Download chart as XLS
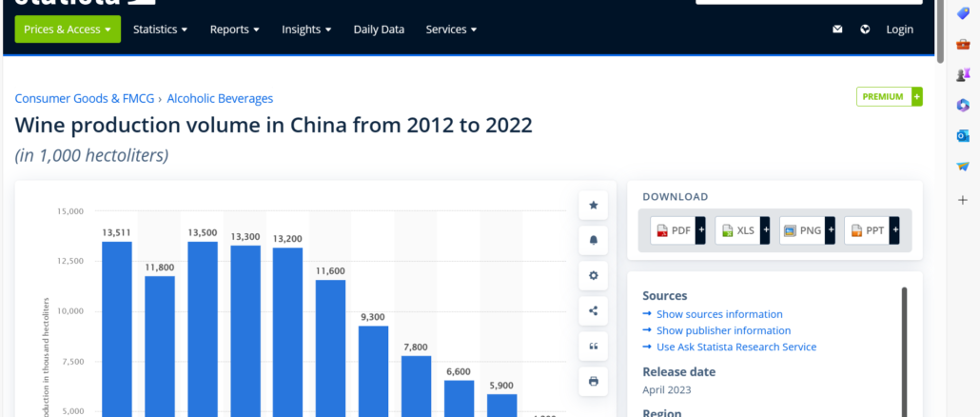980x417 pixels. (x=738, y=230)
